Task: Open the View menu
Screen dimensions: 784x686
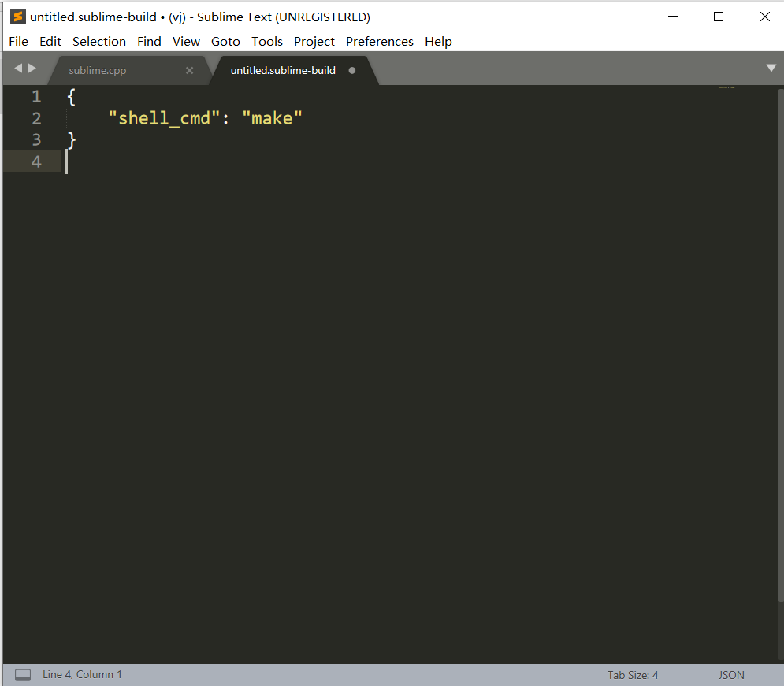Action: 186,42
